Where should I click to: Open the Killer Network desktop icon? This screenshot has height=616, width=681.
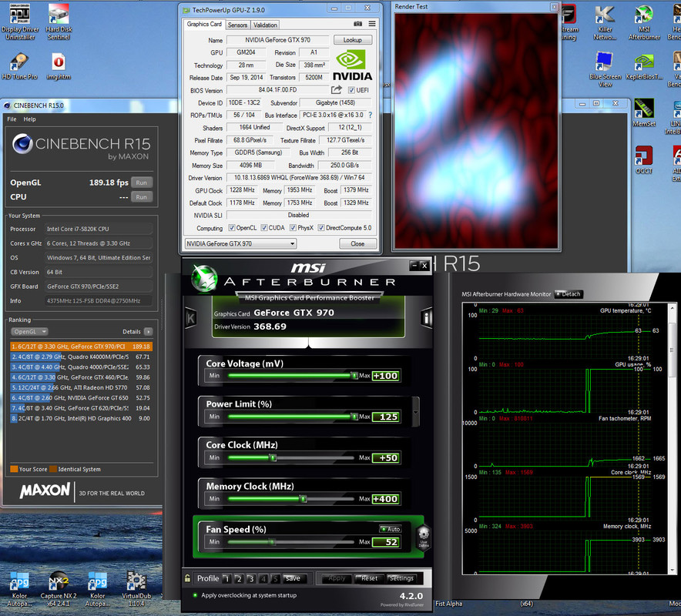[605, 23]
